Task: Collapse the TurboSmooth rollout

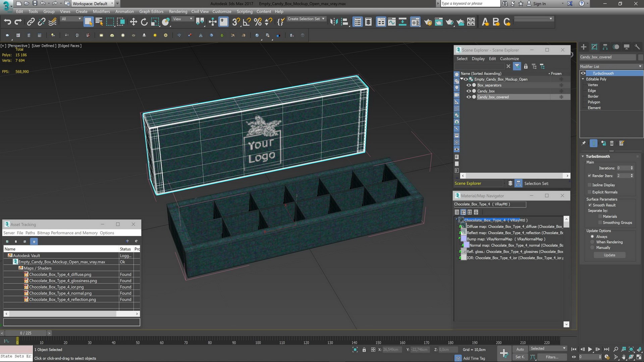Action: click(583, 157)
